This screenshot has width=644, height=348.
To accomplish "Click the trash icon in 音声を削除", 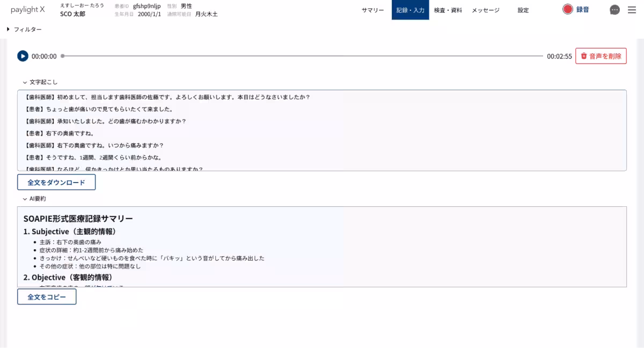I will tap(585, 56).
